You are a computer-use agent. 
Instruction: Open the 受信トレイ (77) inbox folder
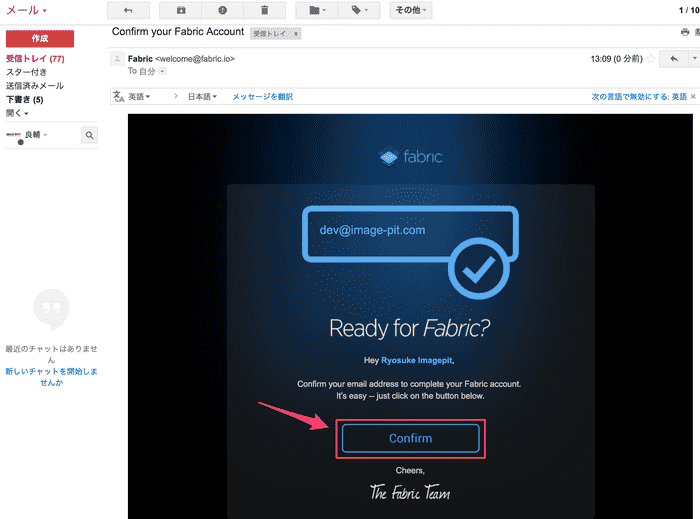[35, 59]
